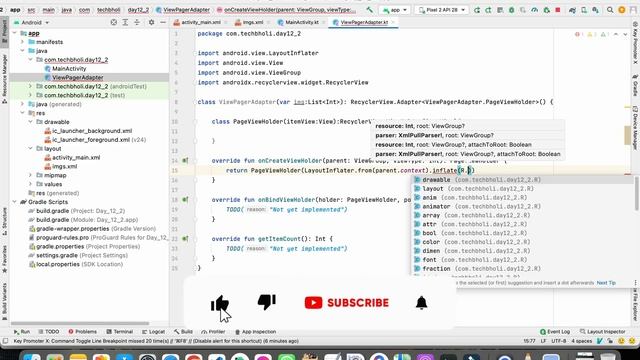640x360 pixels.
Task: Choose layout from autocomplete list
Action: 523,189
